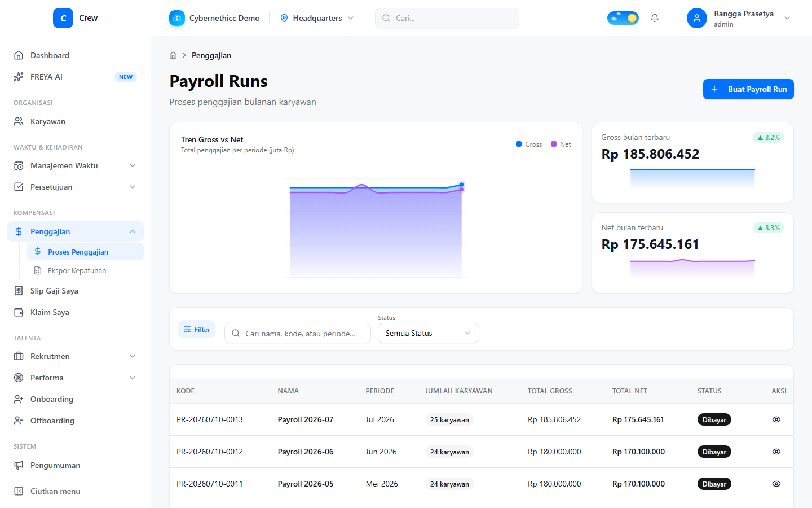Viewport: 812px width, 508px height.
Task: Open Dashboard from the sidebar
Action: (x=75, y=55)
